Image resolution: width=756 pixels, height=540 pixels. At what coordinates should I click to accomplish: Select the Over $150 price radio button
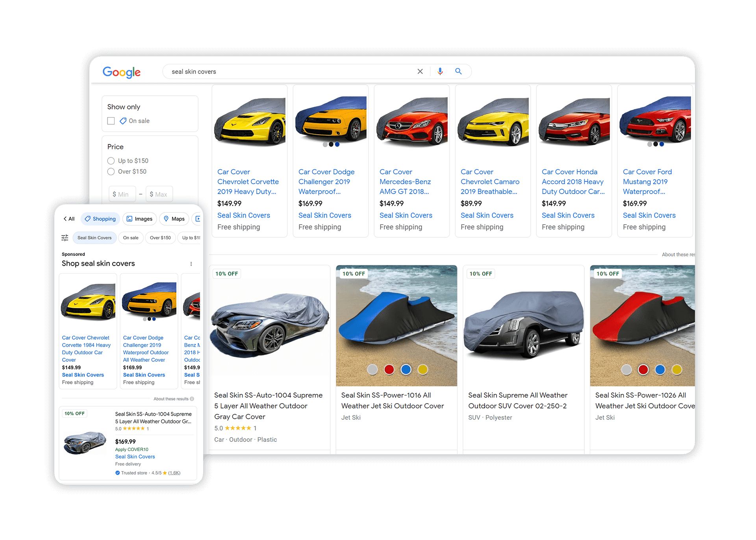coord(111,172)
